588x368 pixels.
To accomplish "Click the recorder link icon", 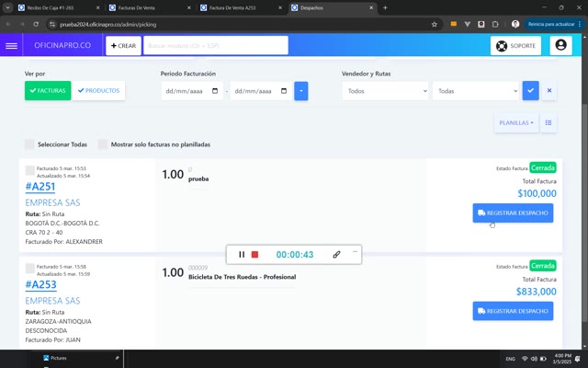I will pos(336,255).
